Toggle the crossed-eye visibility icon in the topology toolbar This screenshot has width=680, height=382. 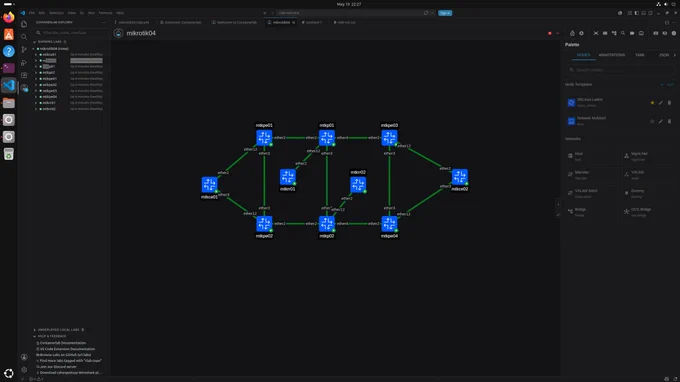tap(664, 33)
